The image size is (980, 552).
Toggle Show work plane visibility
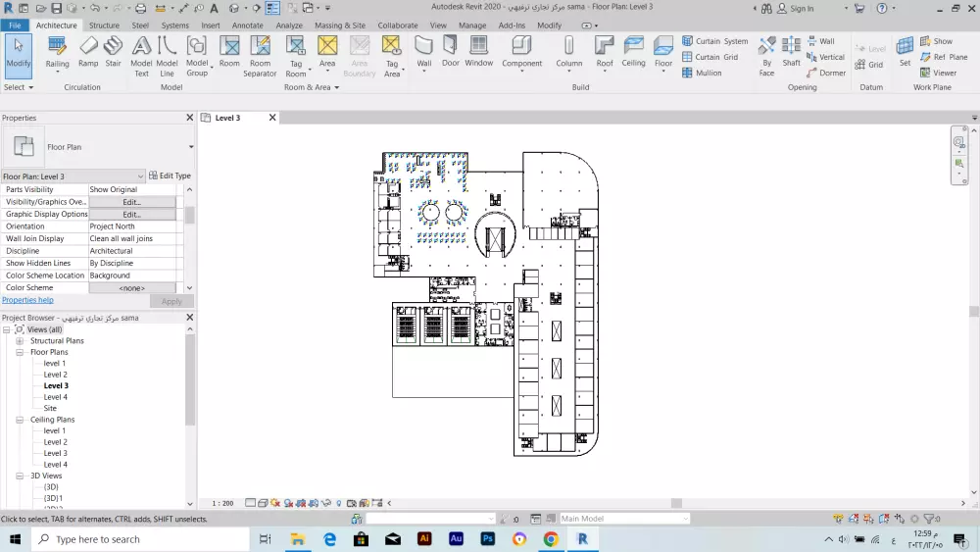pyautogui.click(x=935, y=41)
